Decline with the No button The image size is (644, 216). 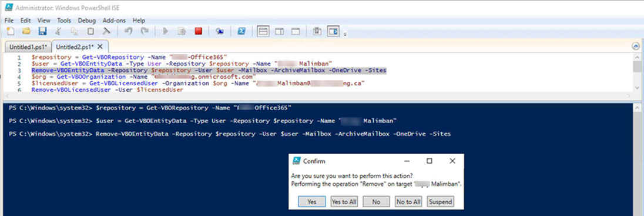(x=376, y=202)
